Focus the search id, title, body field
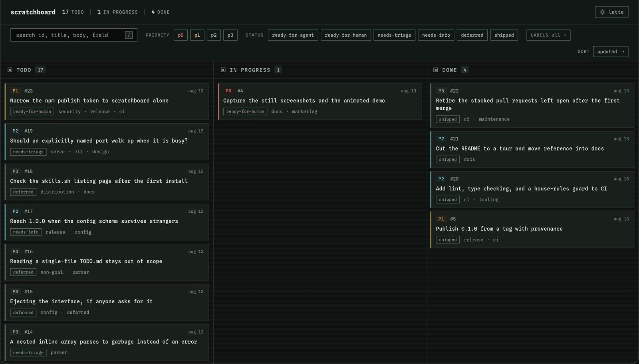 pos(74,35)
